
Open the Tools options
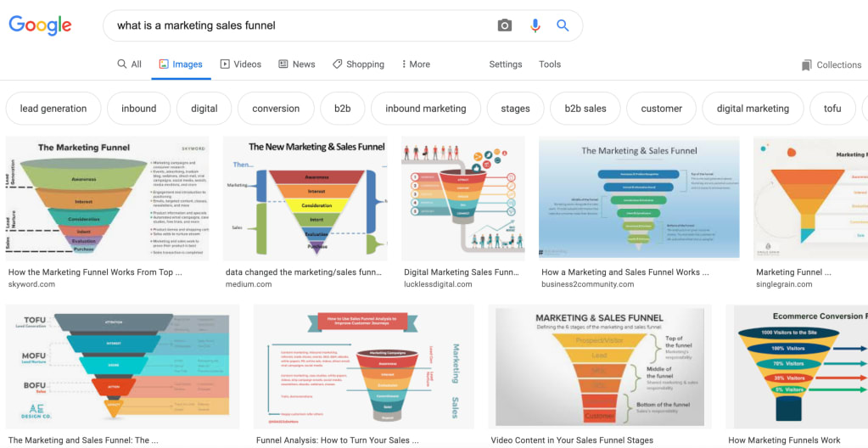pyautogui.click(x=550, y=64)
